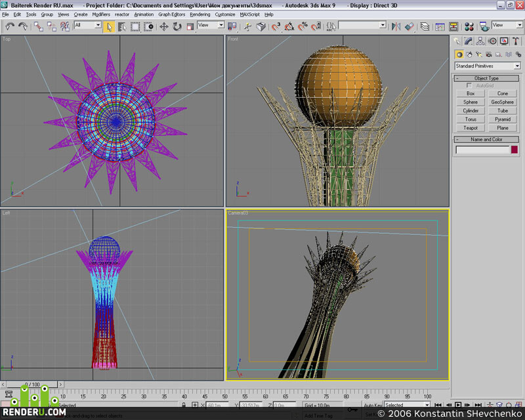This screenshot has height=420, width=525.
Task: Click the object color swatch
Action: [x=514, y=150]
